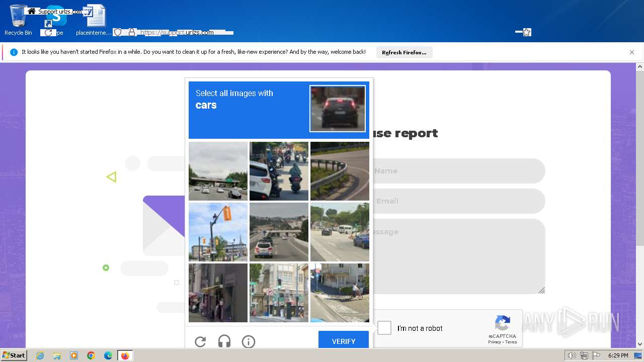Click the reCAPTCHA logo
Image resolution: width=644 pixels, height=362 pixels.
pyautogui.click(x=503, y=323)
